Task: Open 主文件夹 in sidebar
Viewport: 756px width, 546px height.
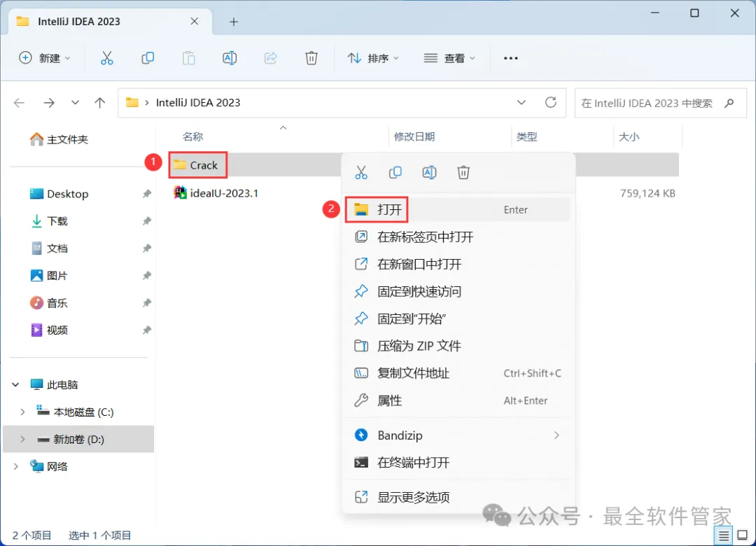Action: pyautogui.click(x=59, y=140)
